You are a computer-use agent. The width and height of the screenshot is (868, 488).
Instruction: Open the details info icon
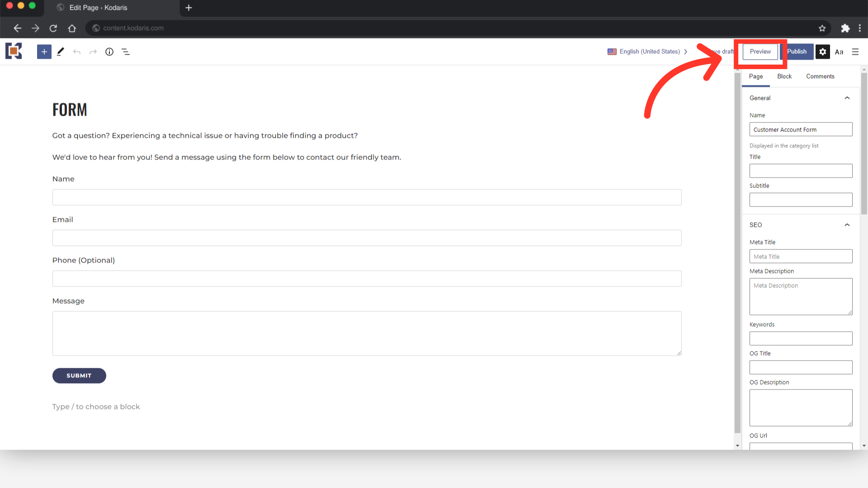[109, 52]
